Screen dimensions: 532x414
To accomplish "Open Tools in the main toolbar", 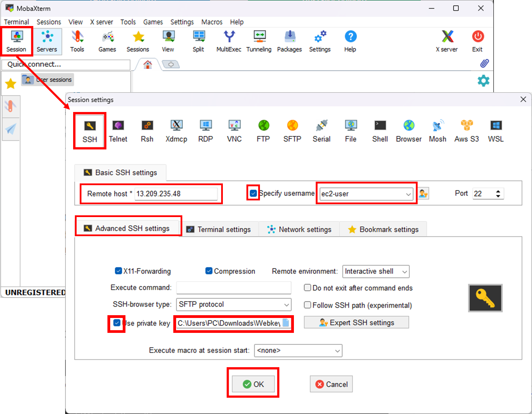I will pos(77,41).
